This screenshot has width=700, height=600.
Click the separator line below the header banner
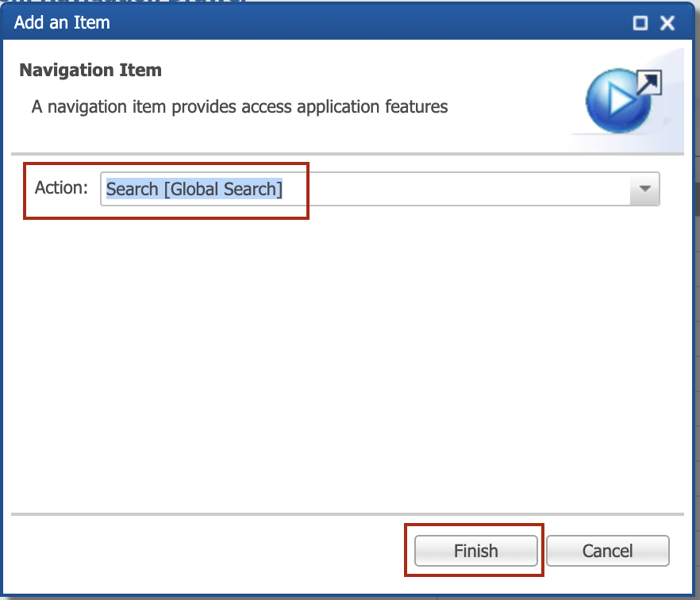(348, 154)
